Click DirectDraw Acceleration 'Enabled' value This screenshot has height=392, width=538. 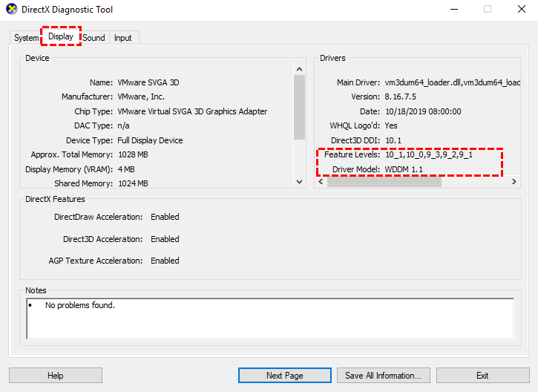(165, 217)
